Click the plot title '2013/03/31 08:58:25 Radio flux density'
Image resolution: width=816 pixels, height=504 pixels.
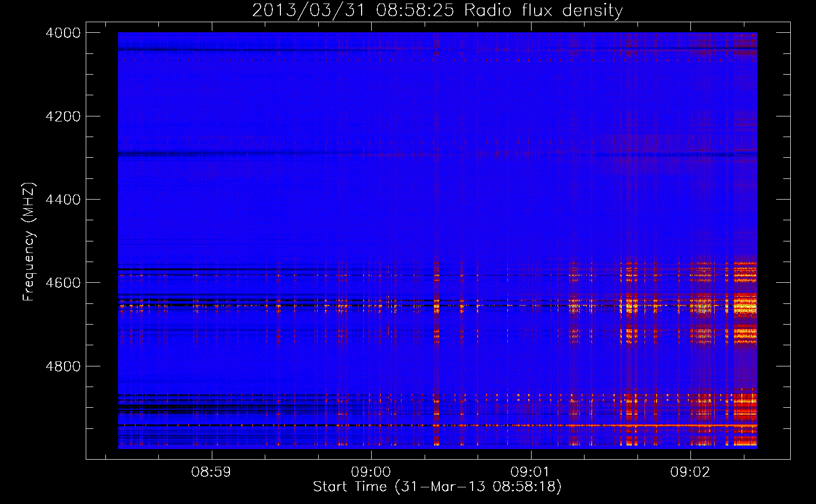[437, 11]
